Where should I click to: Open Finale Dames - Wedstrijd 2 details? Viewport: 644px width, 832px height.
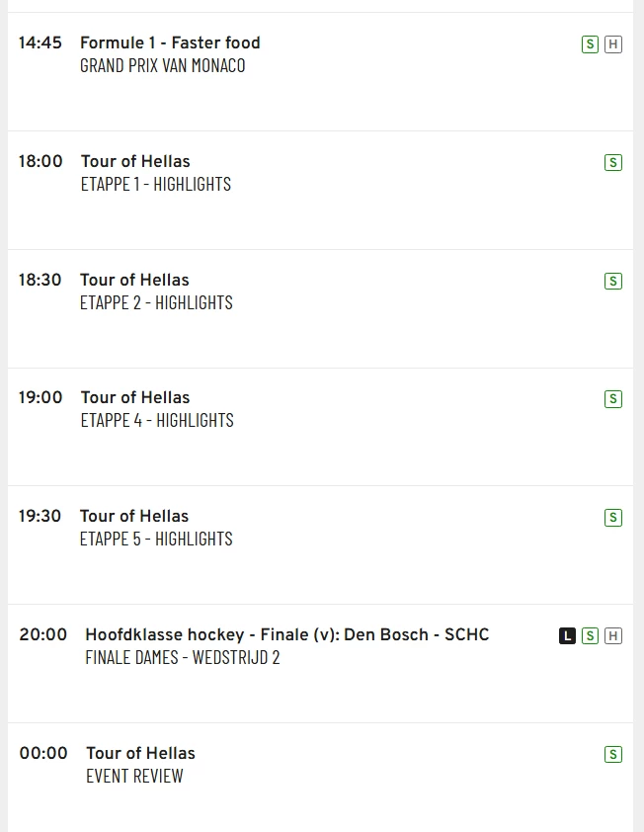tap(183, 657)
